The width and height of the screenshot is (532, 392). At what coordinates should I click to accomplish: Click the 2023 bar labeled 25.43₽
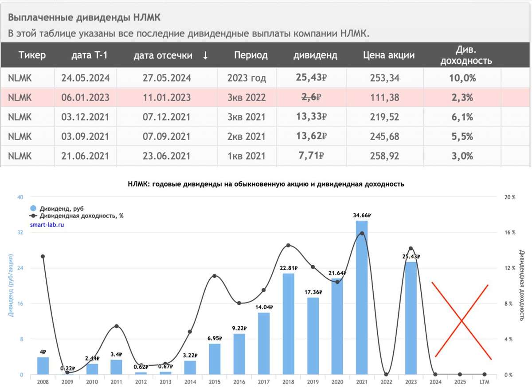point(411,318)
